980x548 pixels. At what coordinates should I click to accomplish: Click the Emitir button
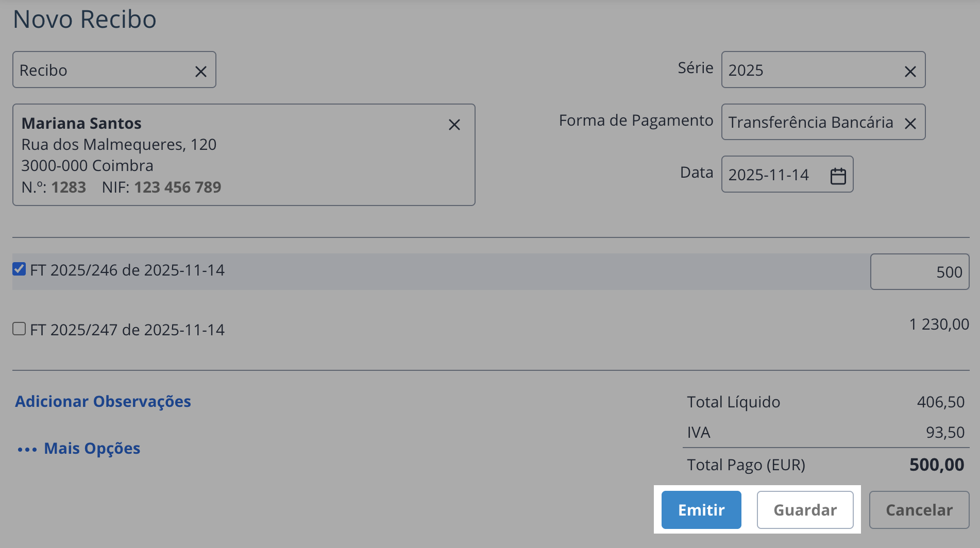701,510
